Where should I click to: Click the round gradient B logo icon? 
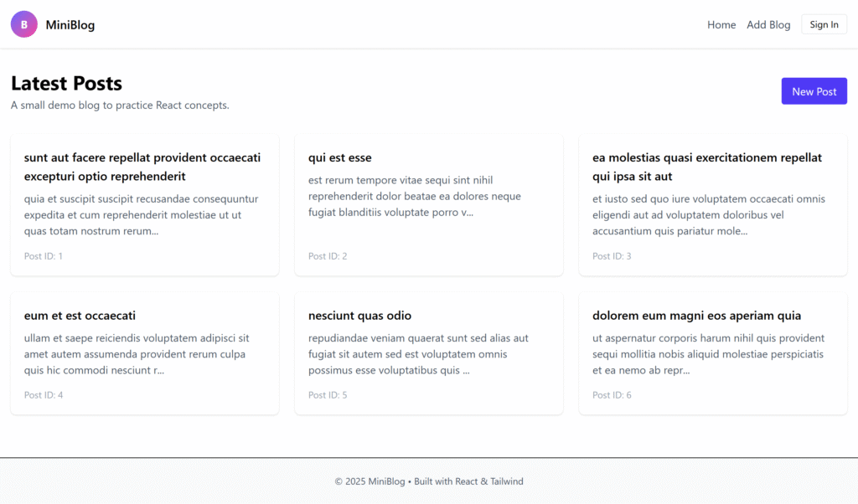coord(24,24)
